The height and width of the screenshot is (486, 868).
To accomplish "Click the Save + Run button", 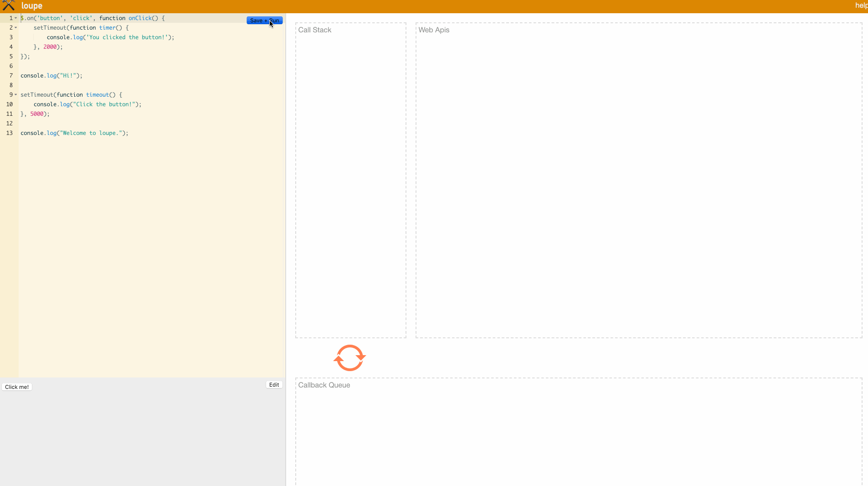I will [x=264, y=21].
